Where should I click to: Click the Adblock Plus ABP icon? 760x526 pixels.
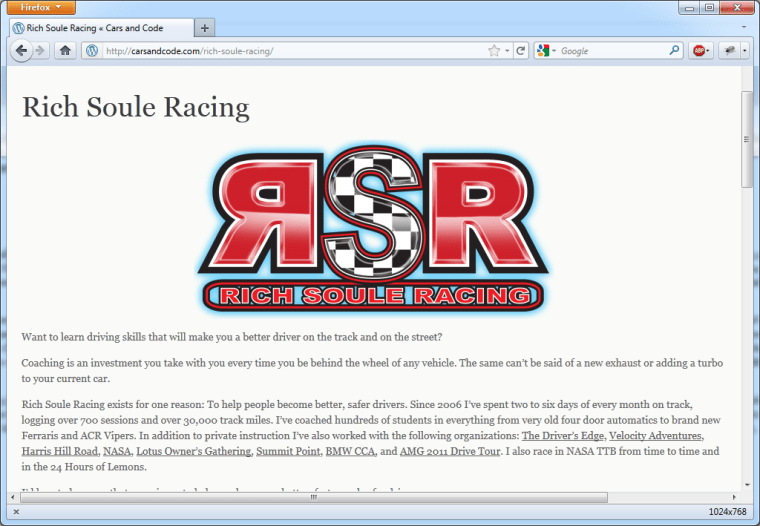click(698, 51)
